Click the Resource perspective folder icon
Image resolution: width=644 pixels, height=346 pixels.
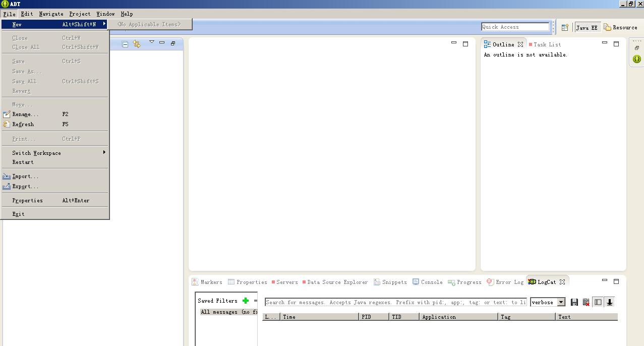coord(608,27)
